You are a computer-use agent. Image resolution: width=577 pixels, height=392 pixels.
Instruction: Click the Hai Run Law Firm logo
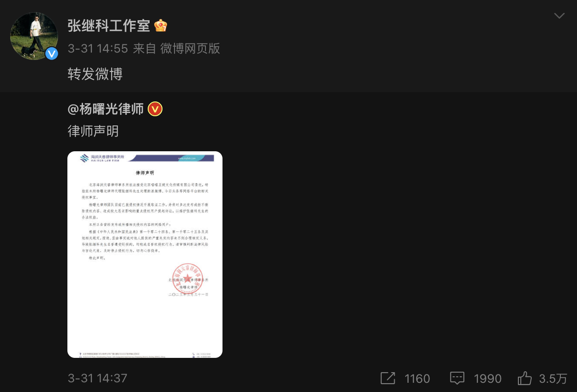(x=99, y=158)
